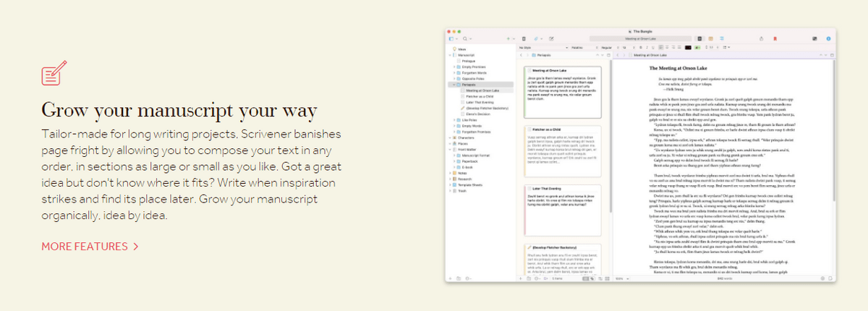Image resolution: width=868 pixels, height=311 pixels.
Task: Click split editor icon in corkboard header
Action: pos(608,55)
